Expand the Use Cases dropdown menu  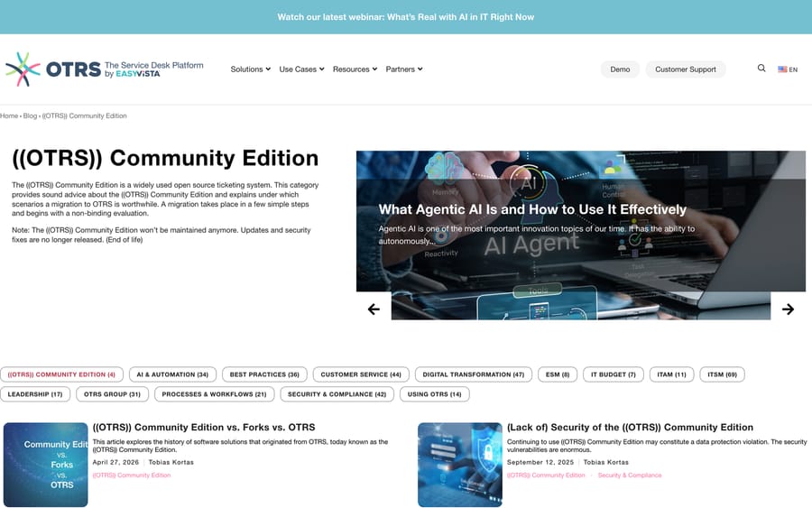301,69
